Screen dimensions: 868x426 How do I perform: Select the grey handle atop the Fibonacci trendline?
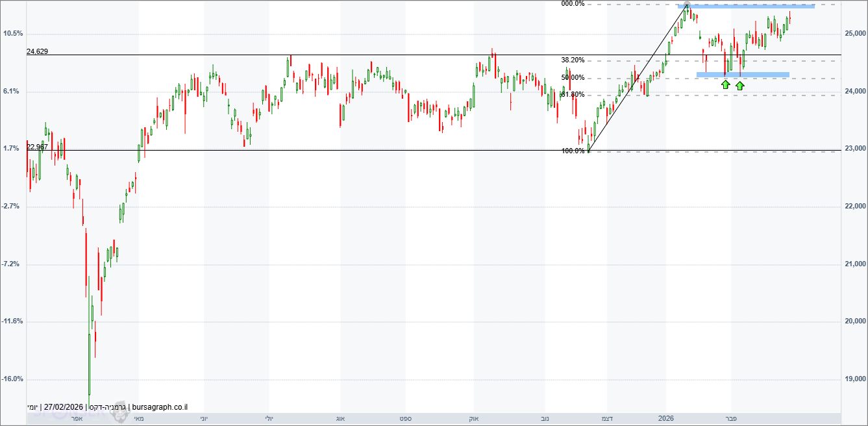point(687,5)
